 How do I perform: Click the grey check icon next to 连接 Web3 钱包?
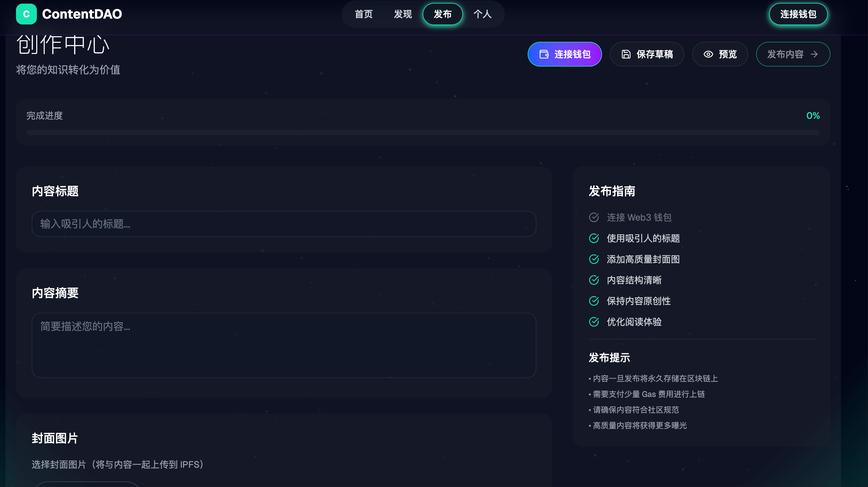coord(594,217)
